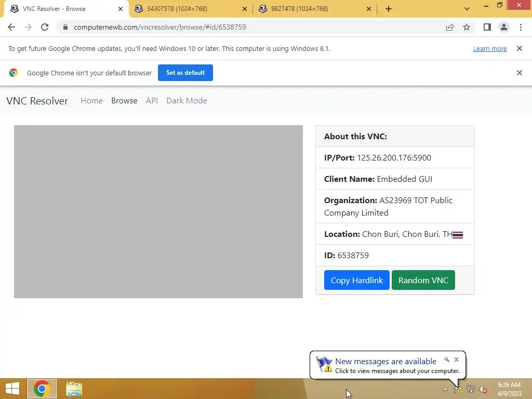Open the Chrome three-dot menu
Screen dimensions: 532x399
521,27
